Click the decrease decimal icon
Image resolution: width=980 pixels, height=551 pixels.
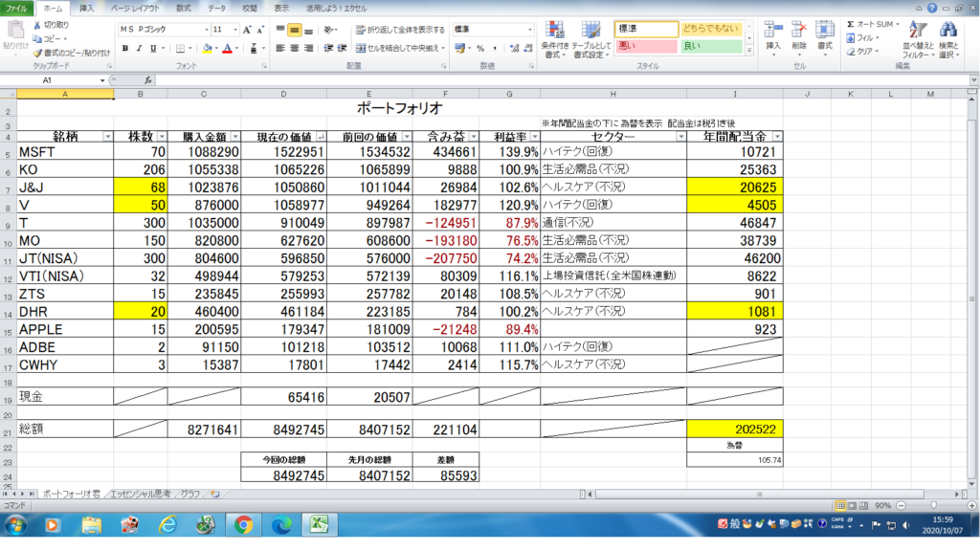pyautogui.click(x=528, y=48)
